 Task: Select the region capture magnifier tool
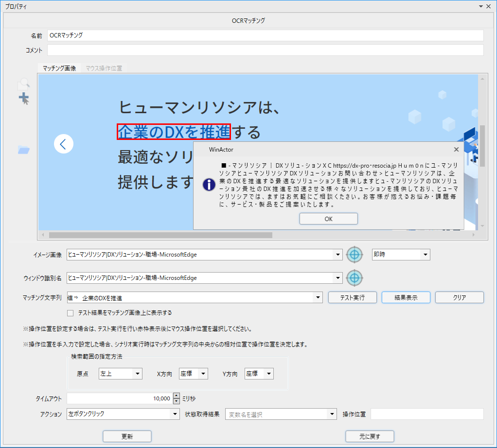click(23, 83)
